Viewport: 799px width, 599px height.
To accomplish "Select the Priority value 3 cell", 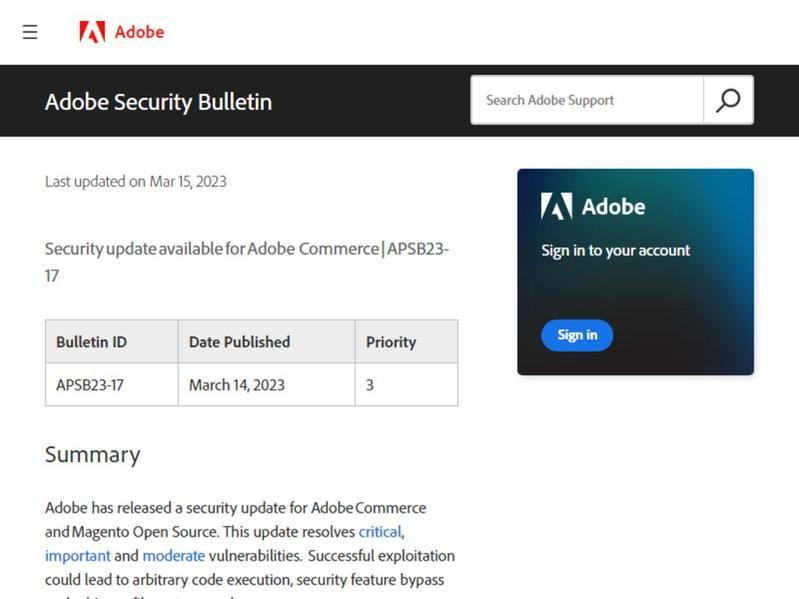I will click(406, 385).
